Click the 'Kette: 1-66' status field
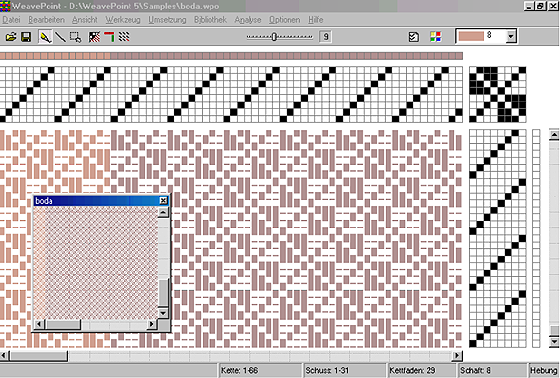This screenshot has height=378, width=560. point(260,370)
